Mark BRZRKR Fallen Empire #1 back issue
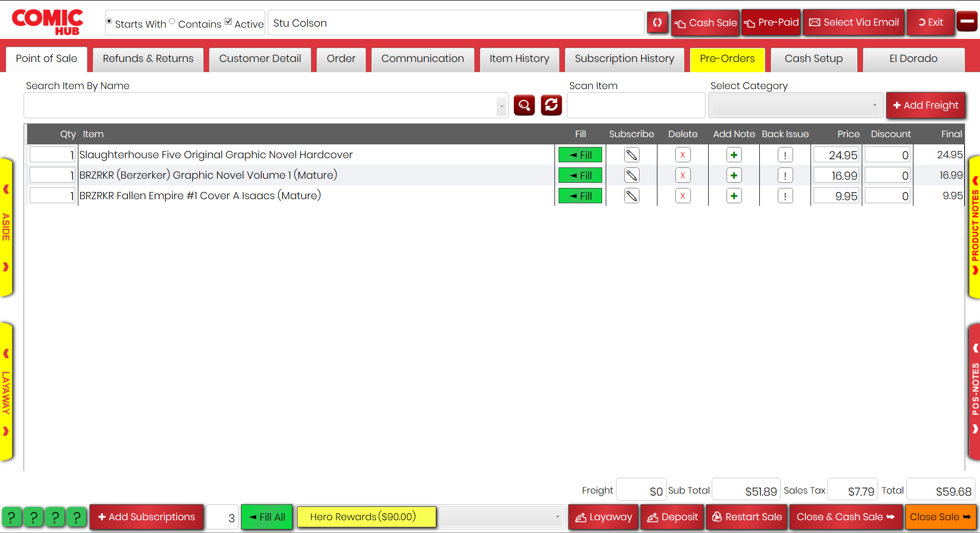The width and height of the screenshot is (980, 533). pyautogui.click(x=785, y=196)
